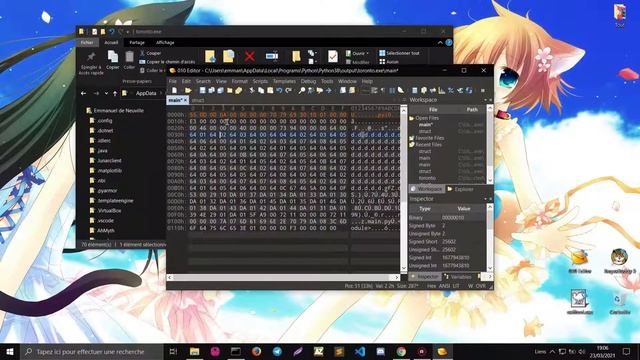
Task: Open the Debug menu in 010 Editor
Action: click(x=309, y=81)
